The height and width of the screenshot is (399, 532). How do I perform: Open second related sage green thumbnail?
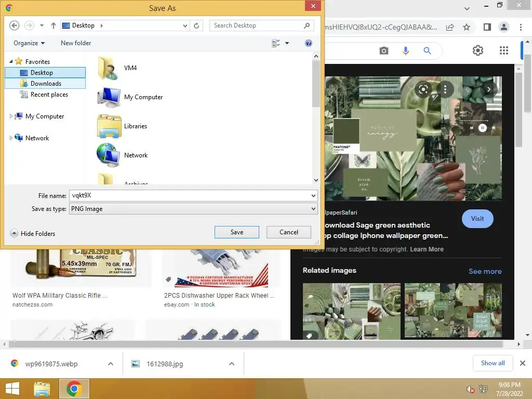coord(453,311)
